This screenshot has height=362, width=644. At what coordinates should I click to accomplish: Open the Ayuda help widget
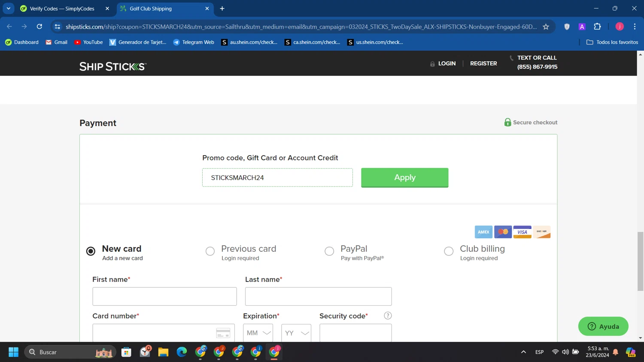pos(603,326)
